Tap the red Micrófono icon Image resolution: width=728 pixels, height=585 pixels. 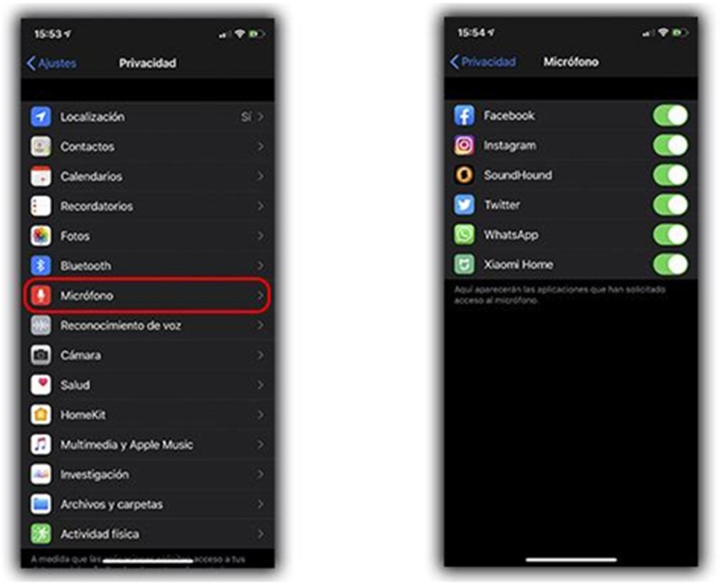tap(41, 296)
